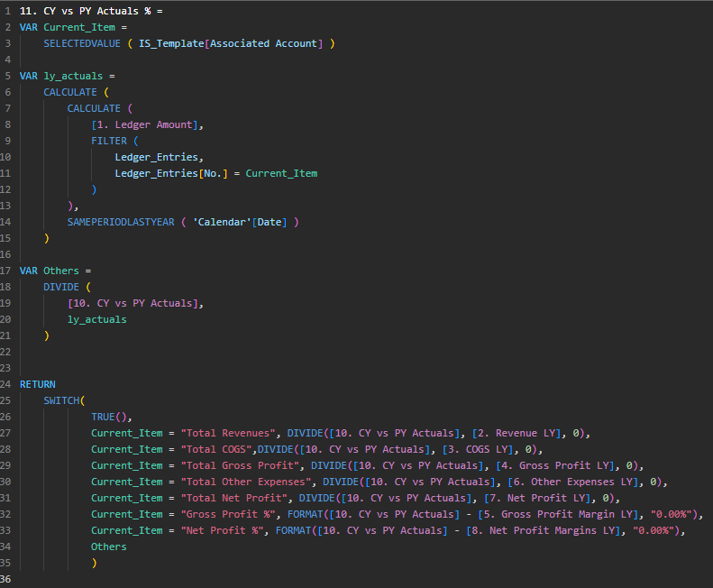Image resolution: width=713 pixels, height=588 pixels.
Task: Click 'Current_Item' in the filter condition on line 11
Action: tap(281, 173)
